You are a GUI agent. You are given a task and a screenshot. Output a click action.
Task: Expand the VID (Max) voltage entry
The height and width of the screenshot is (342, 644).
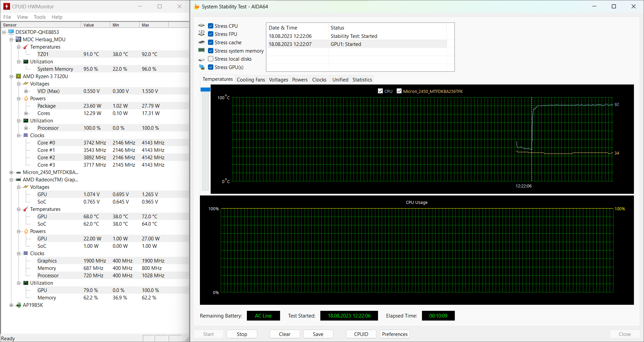tap(26, 91)
